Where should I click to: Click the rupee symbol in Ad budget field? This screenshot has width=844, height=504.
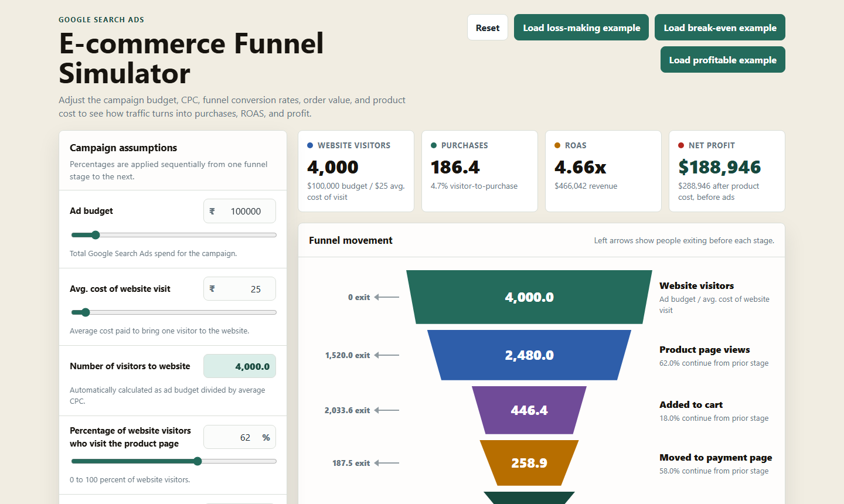click(212, 211)
